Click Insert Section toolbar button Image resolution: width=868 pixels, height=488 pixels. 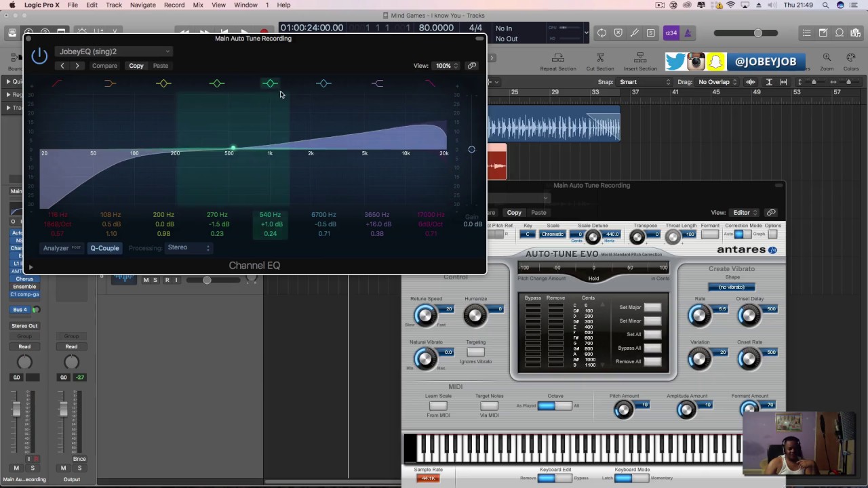[640, 62]
